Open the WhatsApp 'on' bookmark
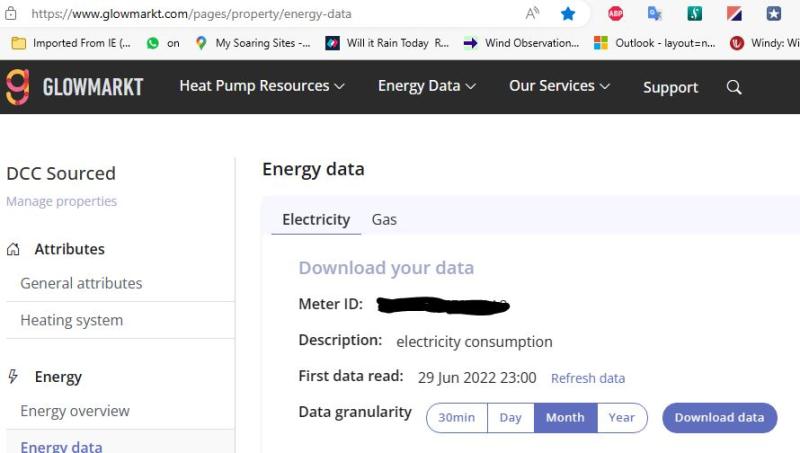This screenshot has height=453, width=800. [x=163, y=43]
